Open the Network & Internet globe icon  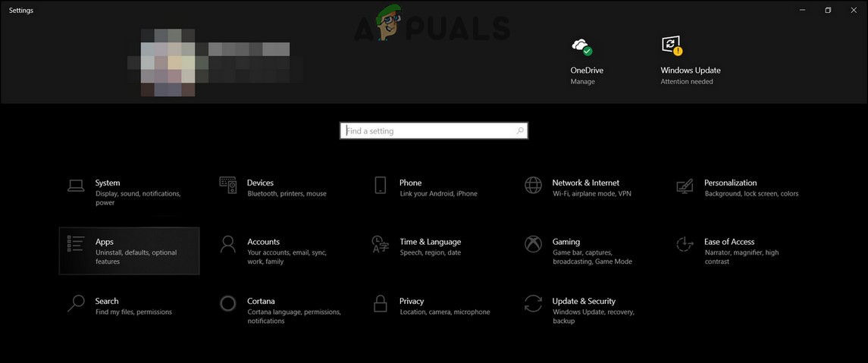coord(533,185)
